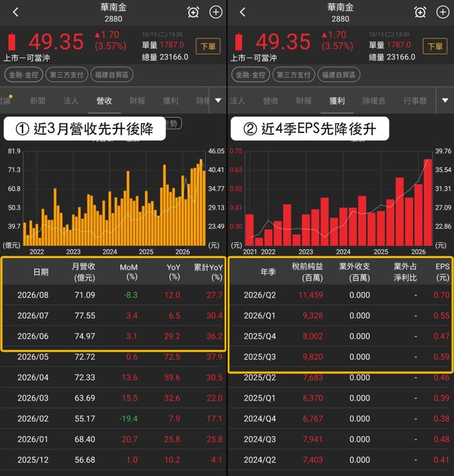Select the 2026/Q2 earnings row
Screen dimensions: 454x476
(x=341, y=295)
